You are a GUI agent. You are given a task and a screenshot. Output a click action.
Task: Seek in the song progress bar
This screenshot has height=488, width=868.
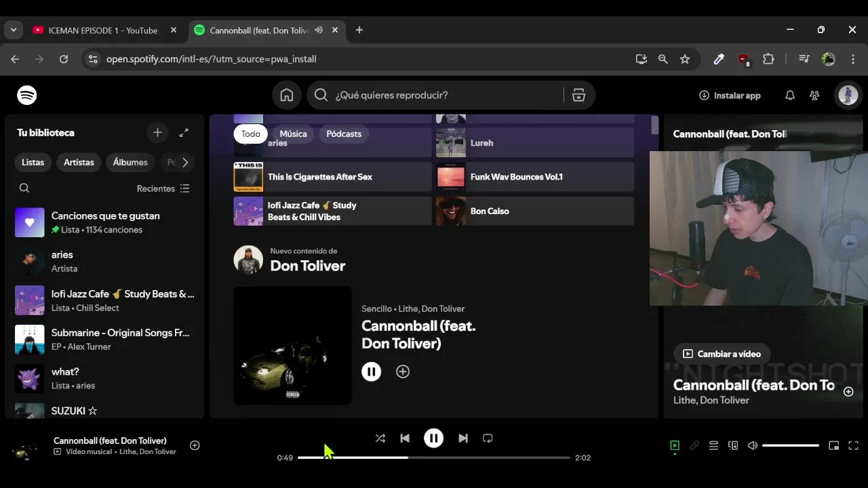(x=434, y=457)
